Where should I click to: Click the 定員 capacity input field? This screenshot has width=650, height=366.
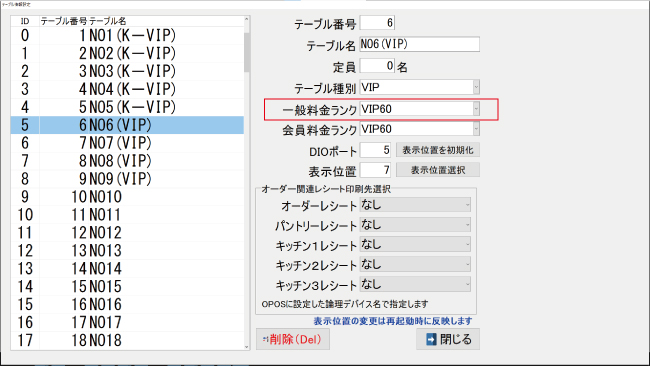[x=377, y=66]
